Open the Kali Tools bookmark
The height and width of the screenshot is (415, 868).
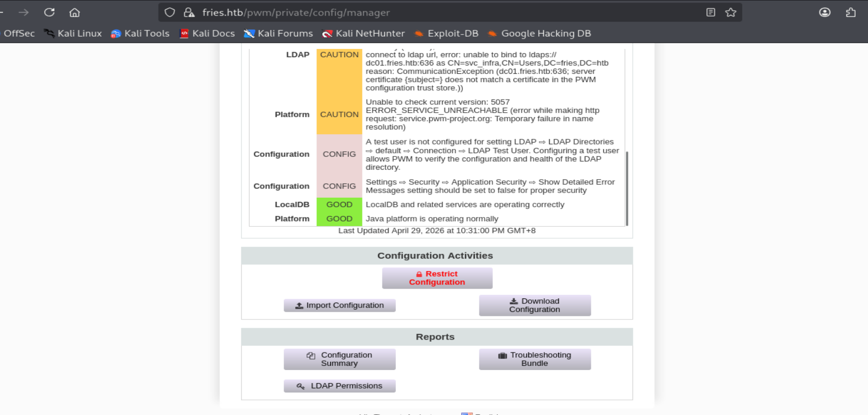coord(140,34)
